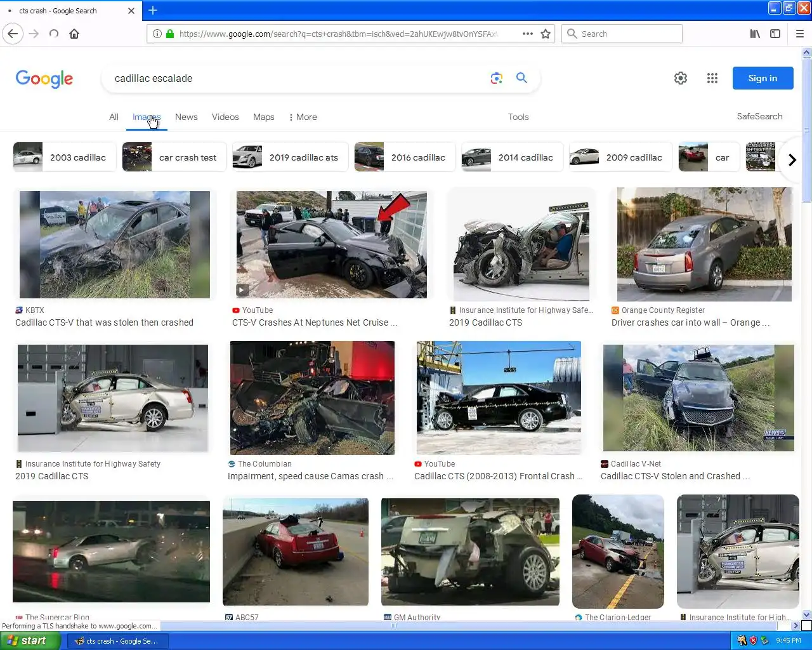Select the 'car' suggestion chip

[x=709, y=157]
